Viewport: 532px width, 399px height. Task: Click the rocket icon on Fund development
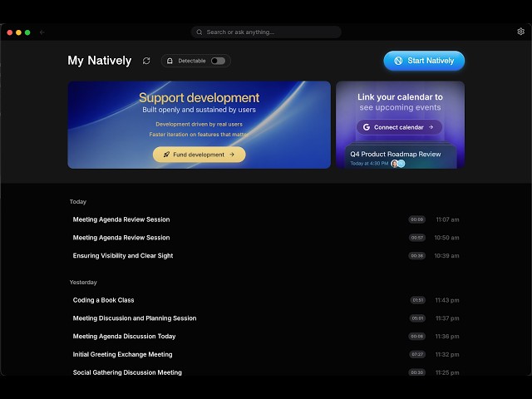166,155
